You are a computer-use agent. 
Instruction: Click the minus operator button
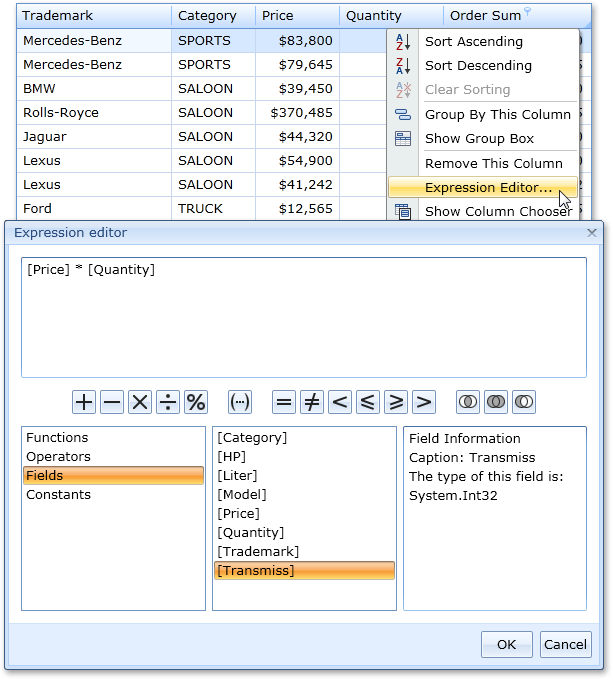pyautogui.click(x=112, y=402)
